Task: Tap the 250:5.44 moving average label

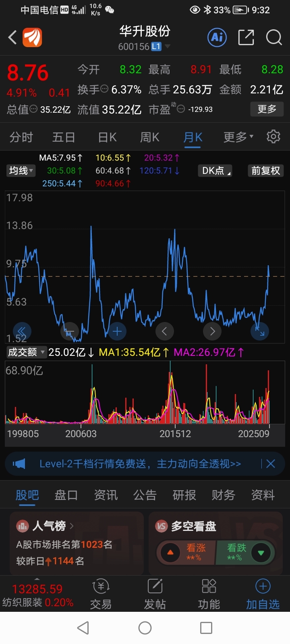Action: 62,184
